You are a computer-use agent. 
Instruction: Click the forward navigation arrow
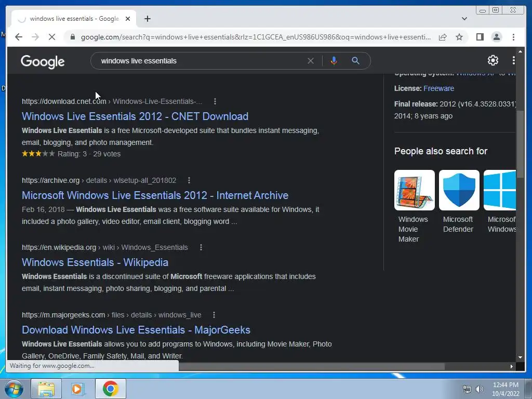35,37
